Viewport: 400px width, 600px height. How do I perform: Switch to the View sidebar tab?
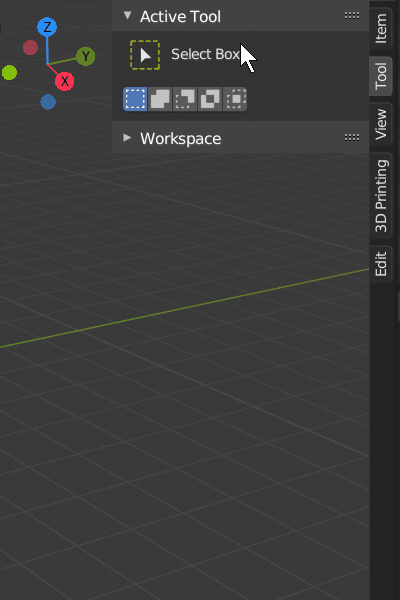(381, 124)
